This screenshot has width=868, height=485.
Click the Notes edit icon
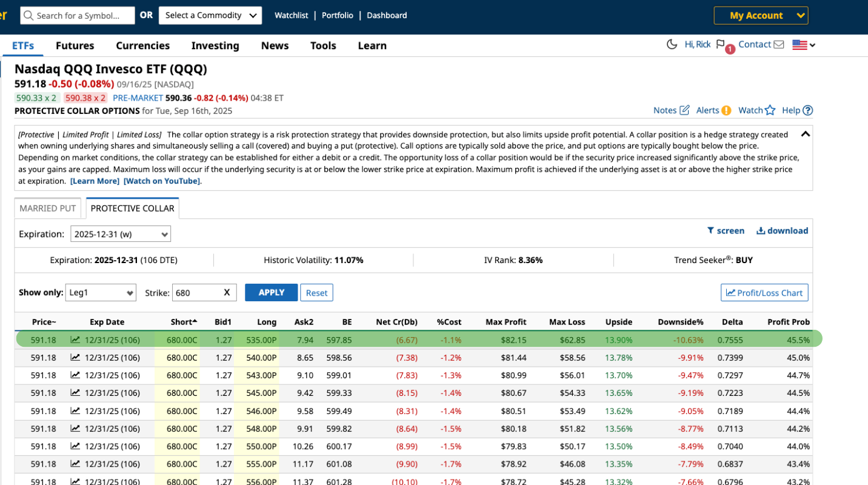[684, 110]
